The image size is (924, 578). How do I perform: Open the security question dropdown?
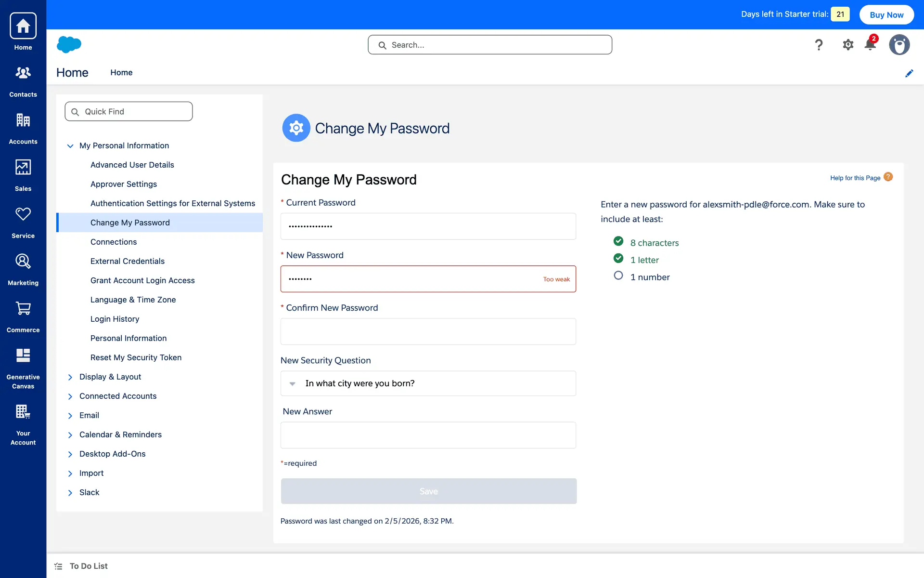click(428, 383)
